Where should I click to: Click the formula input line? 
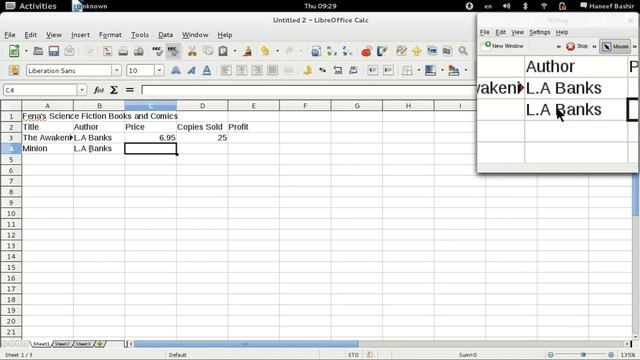(308, 90)
